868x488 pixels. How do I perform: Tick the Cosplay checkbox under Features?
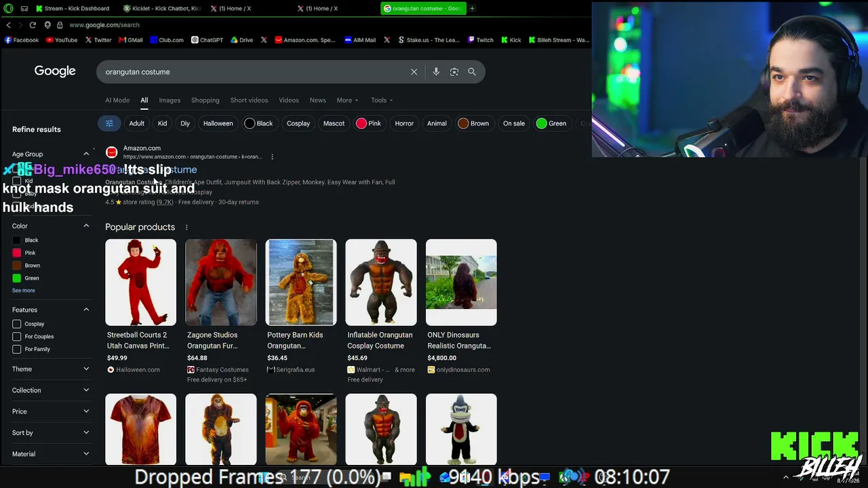[17, 324]
